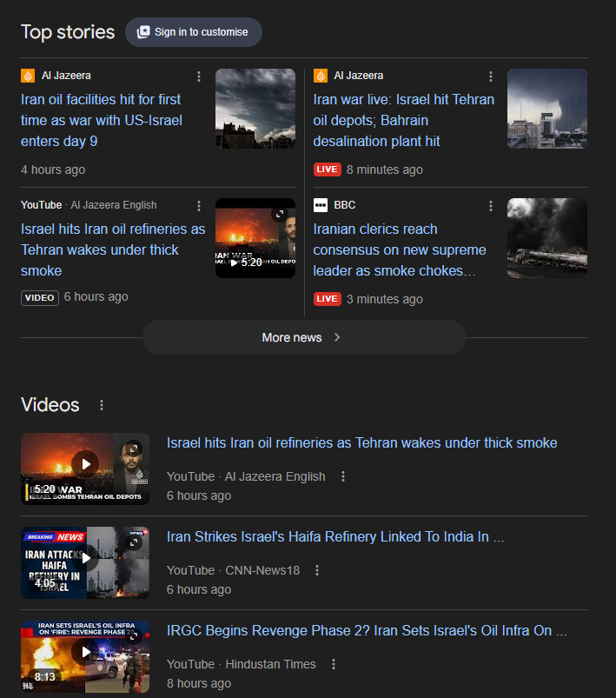This screenshot has height=698, width=616.
Task: Expand More news section
Action: [303, 337]
